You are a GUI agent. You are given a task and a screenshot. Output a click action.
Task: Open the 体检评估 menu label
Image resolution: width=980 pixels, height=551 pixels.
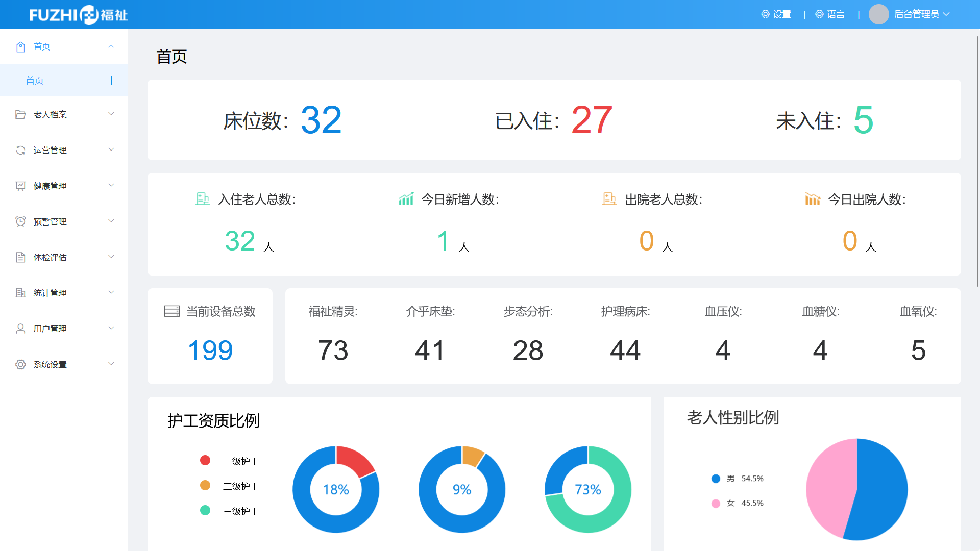[x=50, y=257]
